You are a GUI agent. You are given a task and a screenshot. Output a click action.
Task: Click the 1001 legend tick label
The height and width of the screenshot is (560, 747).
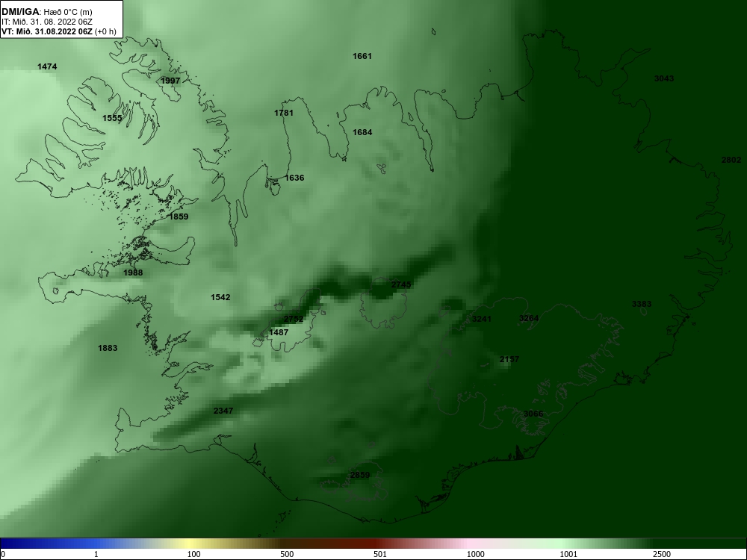568,554
